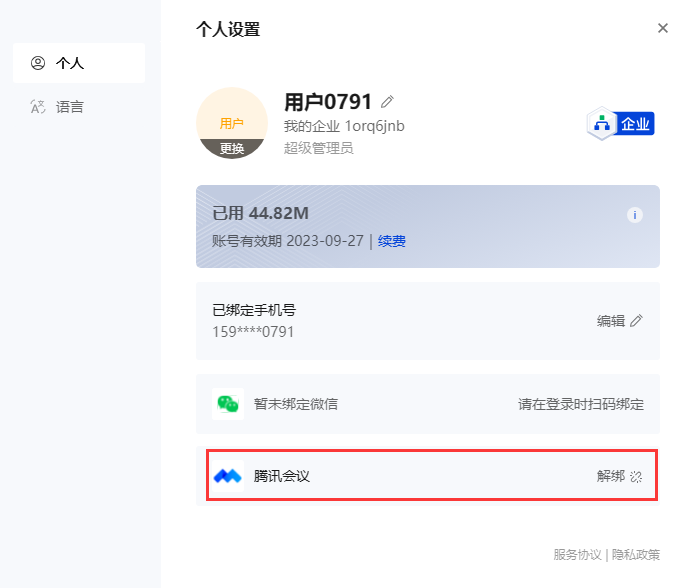Click the pencil icon beside username 用户0791
The image size is (689, 588).
(388, 102)
